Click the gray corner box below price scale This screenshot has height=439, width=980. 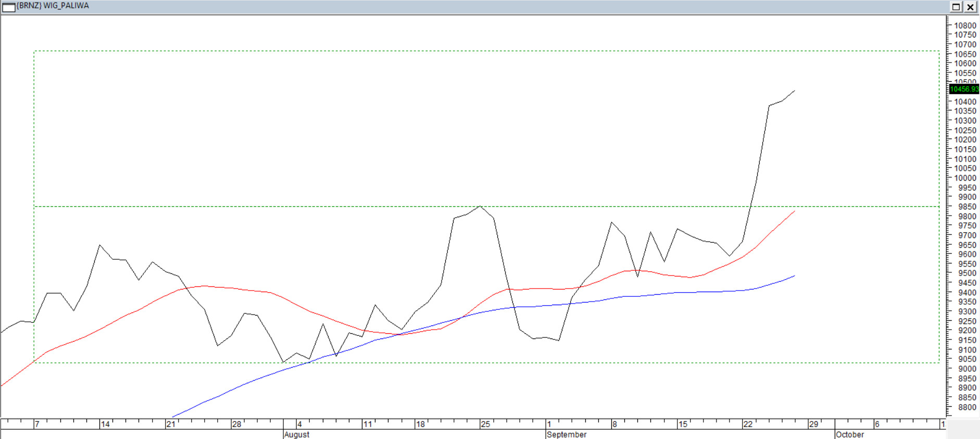(x=963, y=429)
